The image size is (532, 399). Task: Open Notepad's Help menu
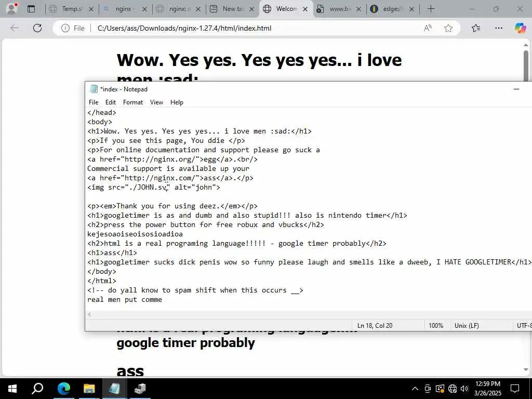(177, 102)
